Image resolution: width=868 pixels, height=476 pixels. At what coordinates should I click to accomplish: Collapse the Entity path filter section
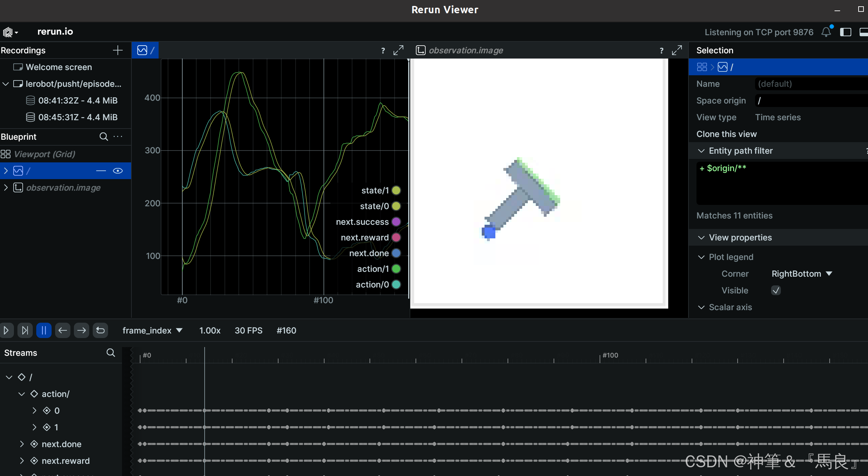[x=701, y=151]
